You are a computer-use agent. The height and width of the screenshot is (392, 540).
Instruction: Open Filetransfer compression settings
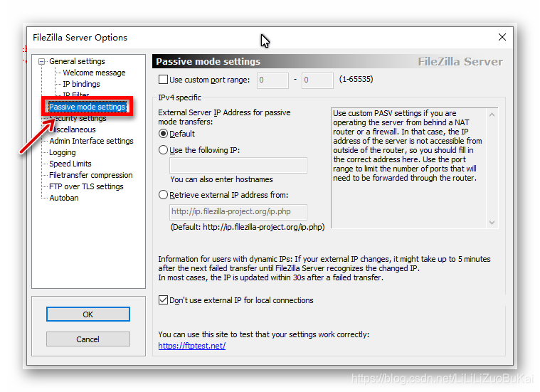point(91,175)
